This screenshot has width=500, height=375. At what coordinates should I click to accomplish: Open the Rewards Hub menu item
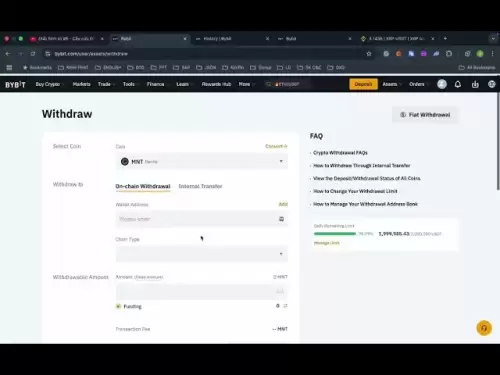(x=216, y=84)
